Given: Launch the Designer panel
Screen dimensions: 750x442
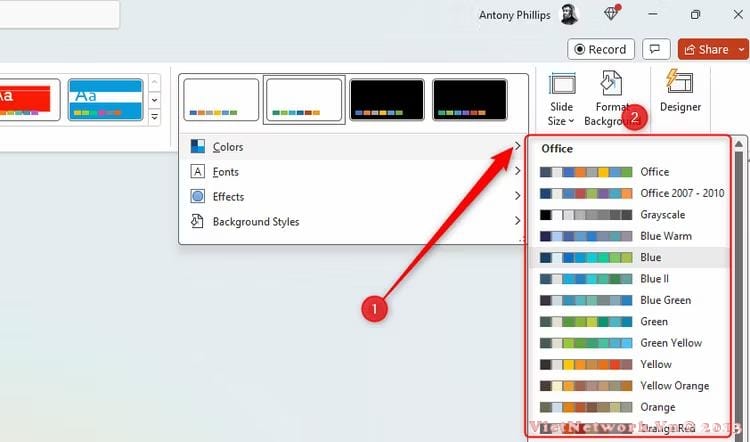Looking at the screenshot, I should pos(680,90).
